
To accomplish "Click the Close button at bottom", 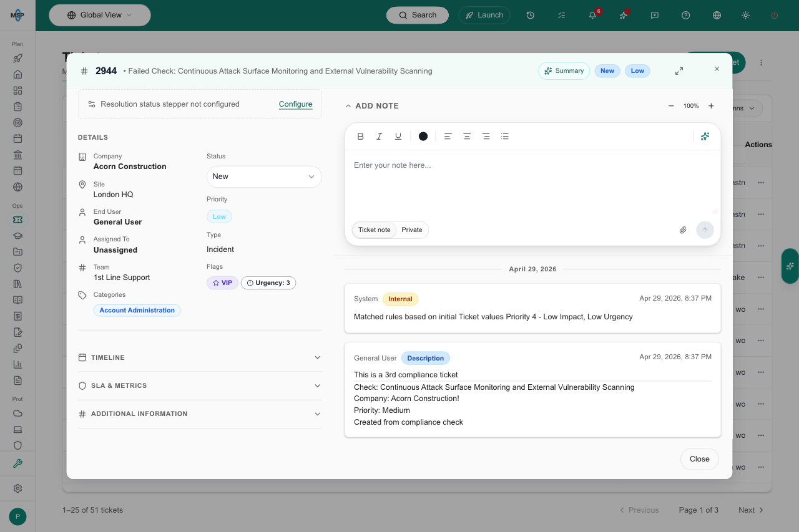I will click(x=699, y=459).
